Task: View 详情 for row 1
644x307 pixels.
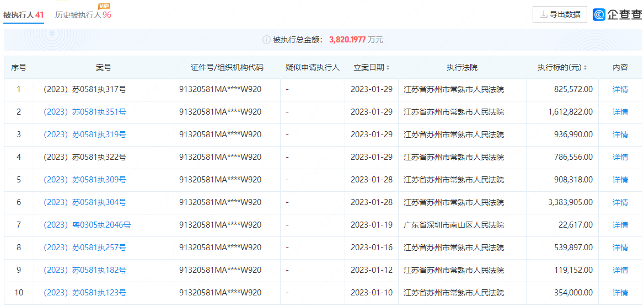Action: [x=620, y=89]
